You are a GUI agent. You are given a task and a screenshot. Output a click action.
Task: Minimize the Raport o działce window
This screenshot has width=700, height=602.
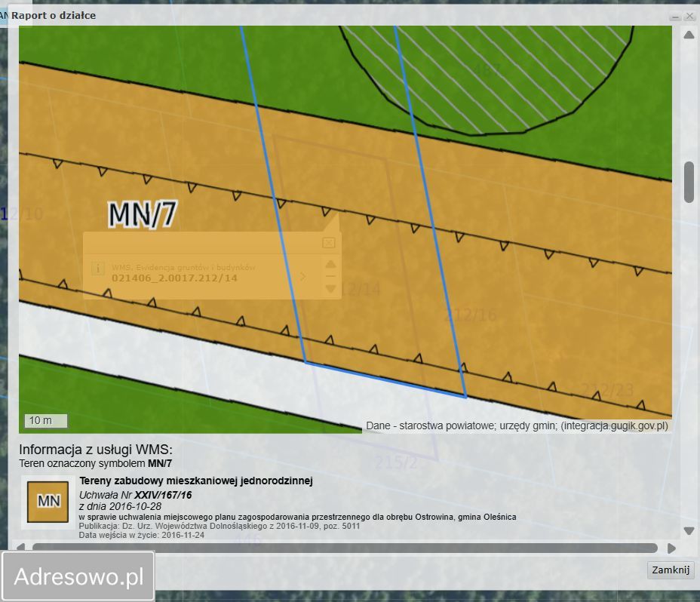pos(675,17)
